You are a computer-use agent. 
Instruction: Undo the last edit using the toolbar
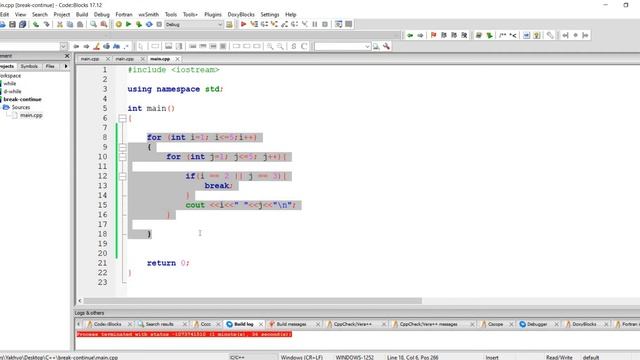point(36,24)
